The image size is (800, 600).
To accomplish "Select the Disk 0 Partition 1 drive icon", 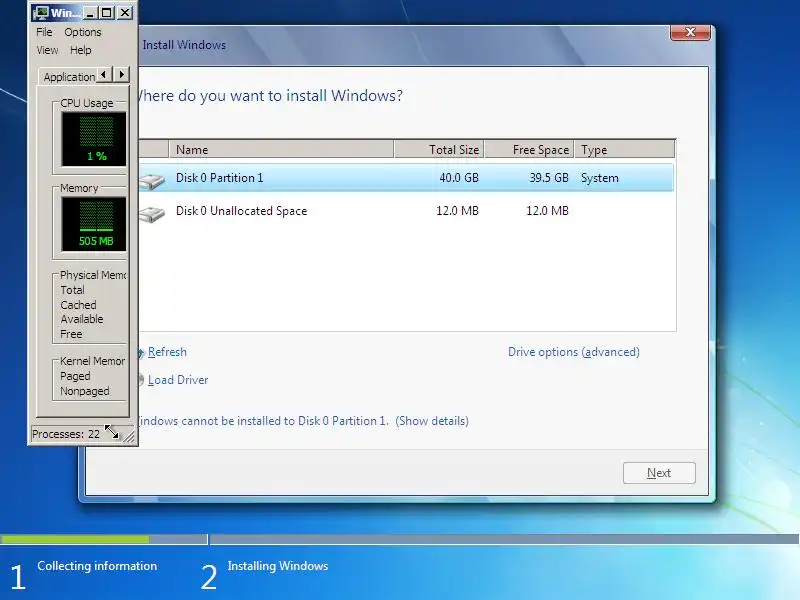I will click(x=152, y=180).
